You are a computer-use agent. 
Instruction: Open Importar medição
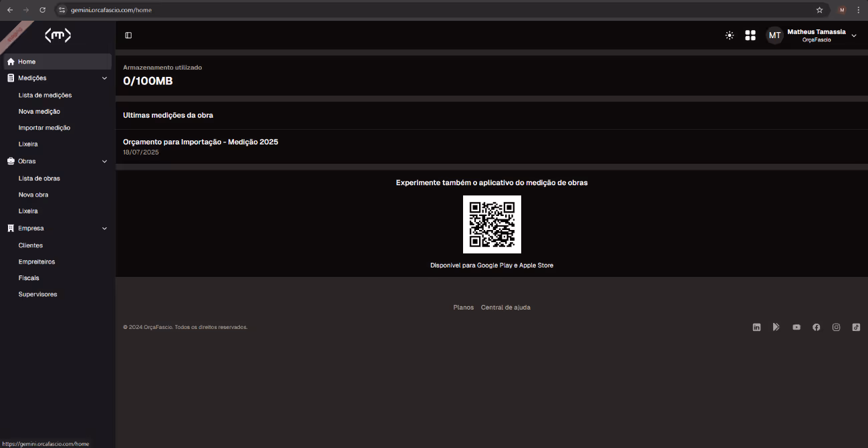(x=44, y=128)
